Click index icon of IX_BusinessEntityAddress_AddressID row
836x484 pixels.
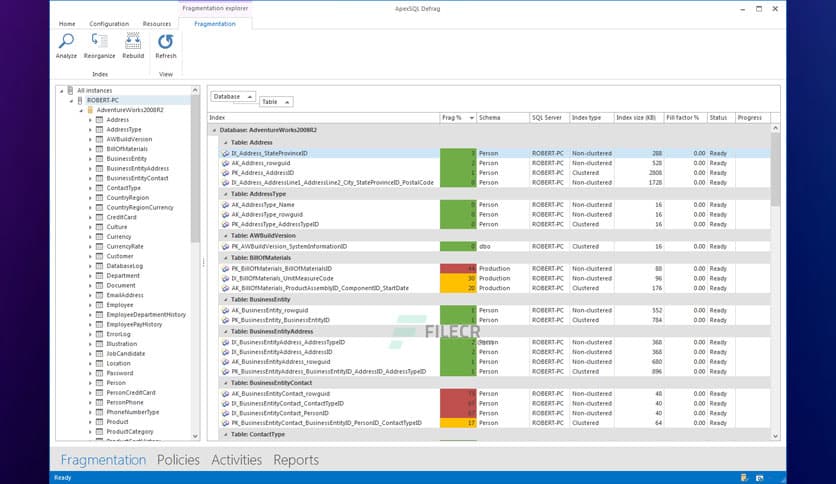pos(226,352)
